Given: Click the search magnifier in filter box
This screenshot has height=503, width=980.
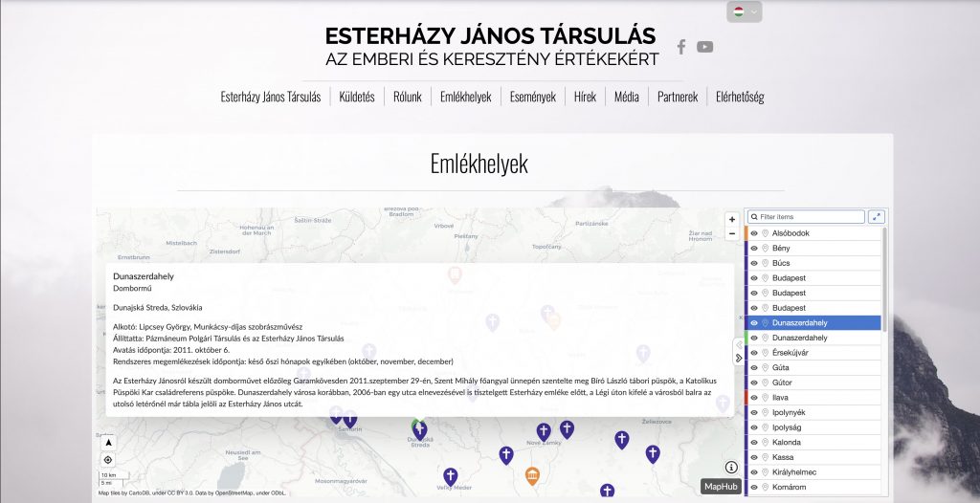Looking at the screenshot, I should pyautogui.click(x=754, y=217).
